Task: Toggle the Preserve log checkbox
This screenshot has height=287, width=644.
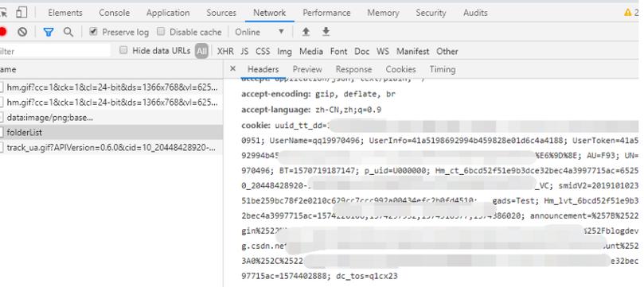Action: [x=94, y=31]
